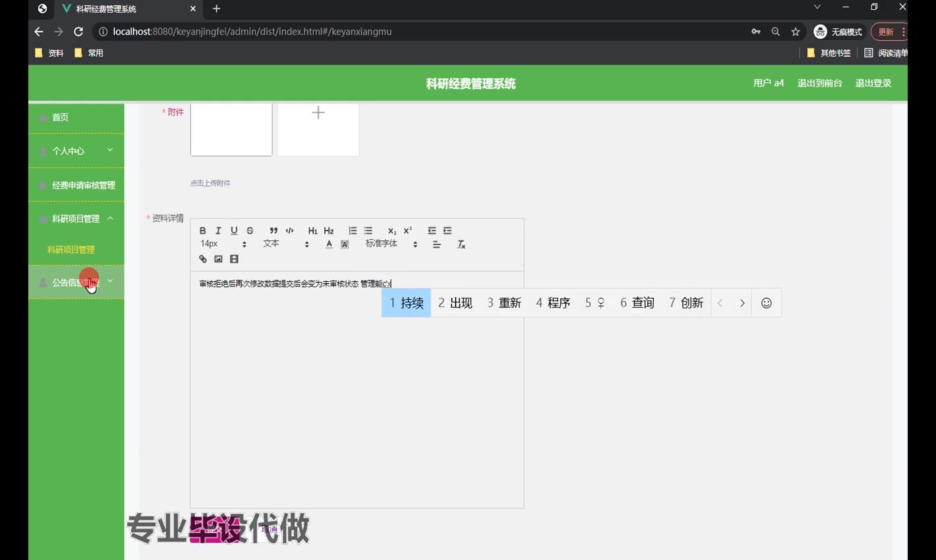Create a bulleted list

click(x=368, y=231)
